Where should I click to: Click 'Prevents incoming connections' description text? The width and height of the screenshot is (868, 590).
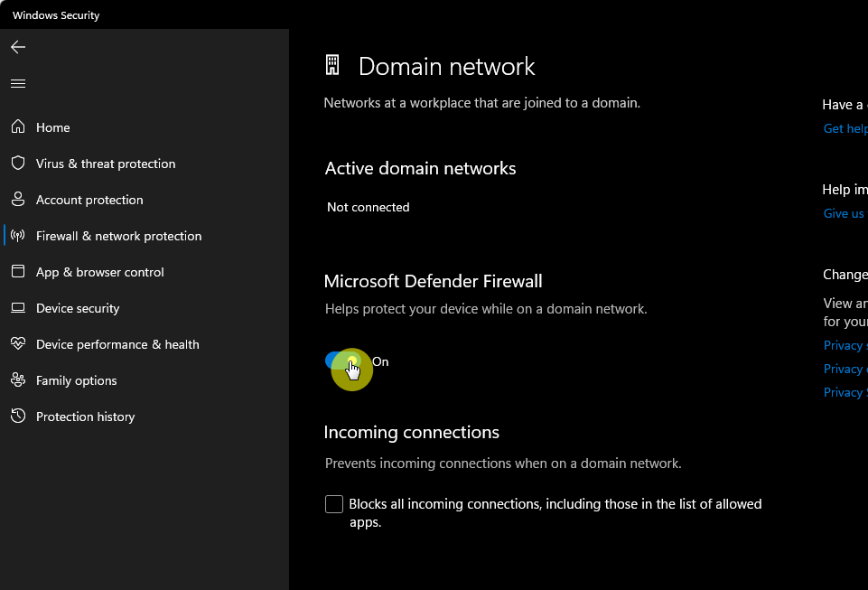coord(503,464)
